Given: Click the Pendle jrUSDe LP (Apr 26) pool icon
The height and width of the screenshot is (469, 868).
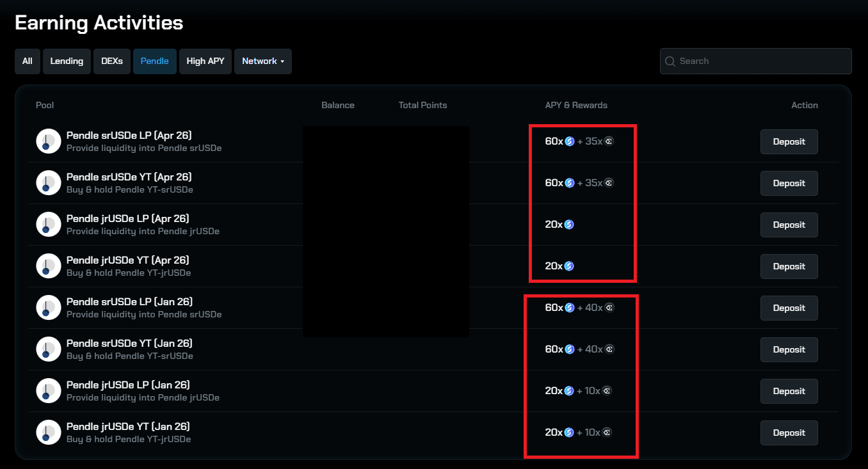Looking at the screenshot, I should (x=48, y=225).
